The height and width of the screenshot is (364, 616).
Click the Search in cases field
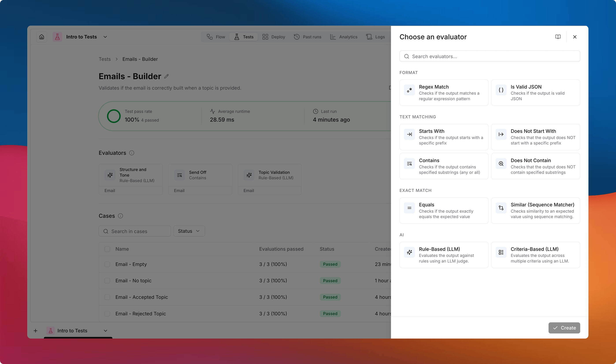135,231
